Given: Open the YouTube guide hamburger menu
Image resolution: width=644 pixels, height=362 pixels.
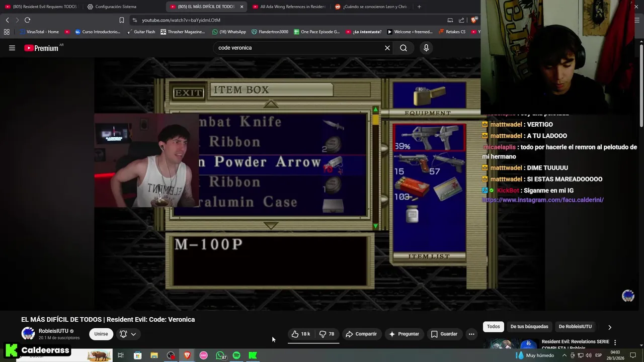Looking at the screenshot, I should pyautogui.click(x=12, y=48).
